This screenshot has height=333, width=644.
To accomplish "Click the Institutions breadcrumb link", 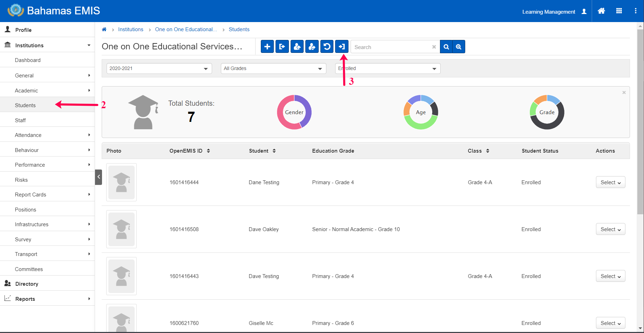I will point(130,29).
